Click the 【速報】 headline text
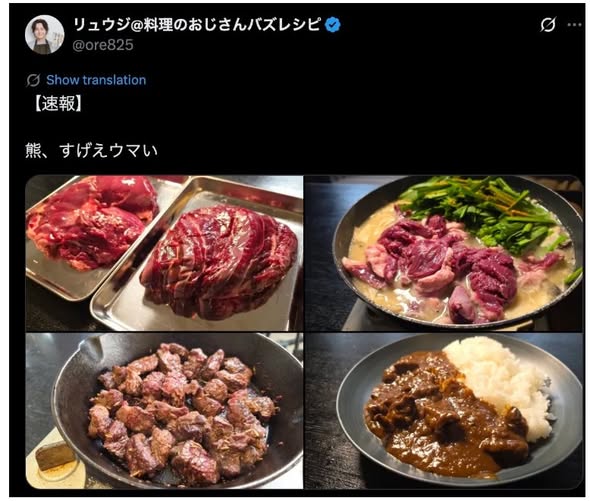Viewport: 590px width, 501px height. (x=58, y=104)
